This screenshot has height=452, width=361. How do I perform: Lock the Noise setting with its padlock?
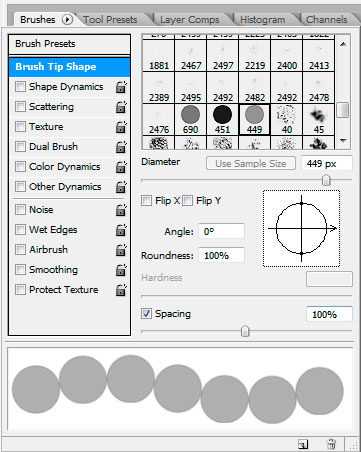click(121, 210)
